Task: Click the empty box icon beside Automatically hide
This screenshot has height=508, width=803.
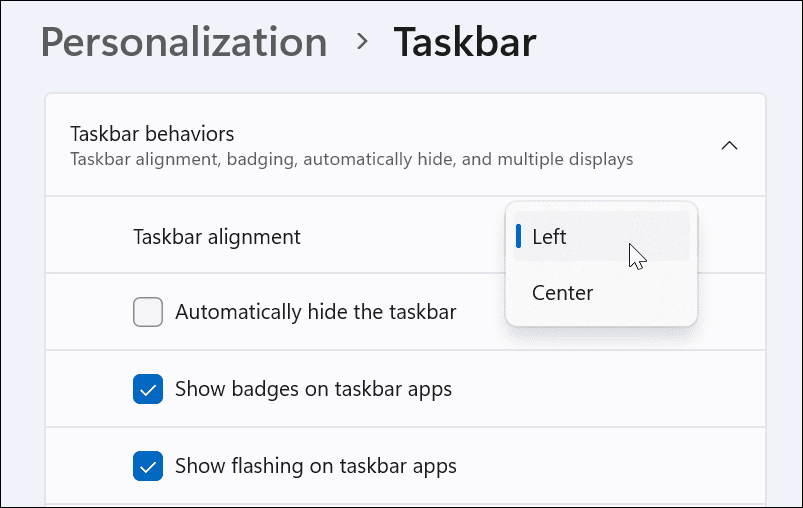Action: pyautogui.click(x=148, y=312)
